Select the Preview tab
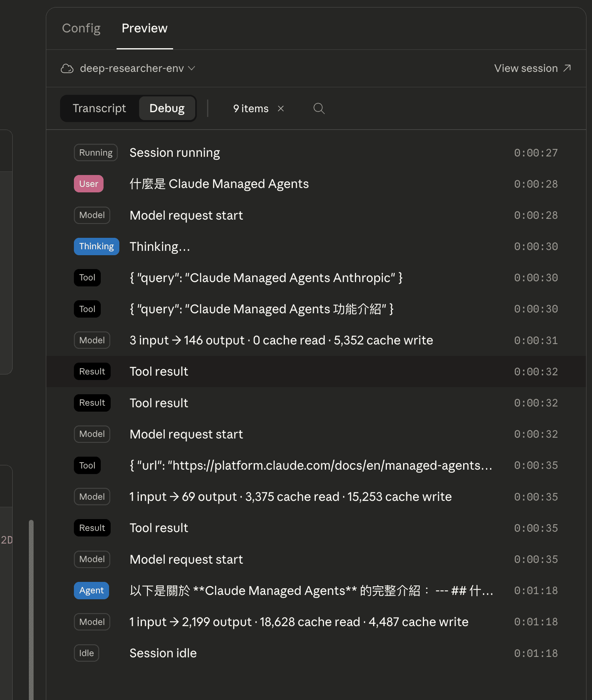 (x=144, y=28)
